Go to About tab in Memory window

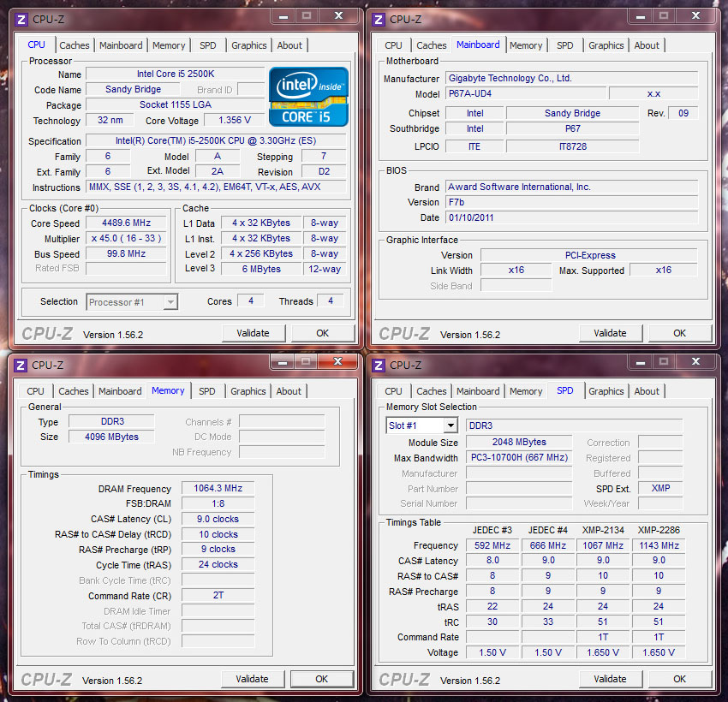click(x=289, y=391)
